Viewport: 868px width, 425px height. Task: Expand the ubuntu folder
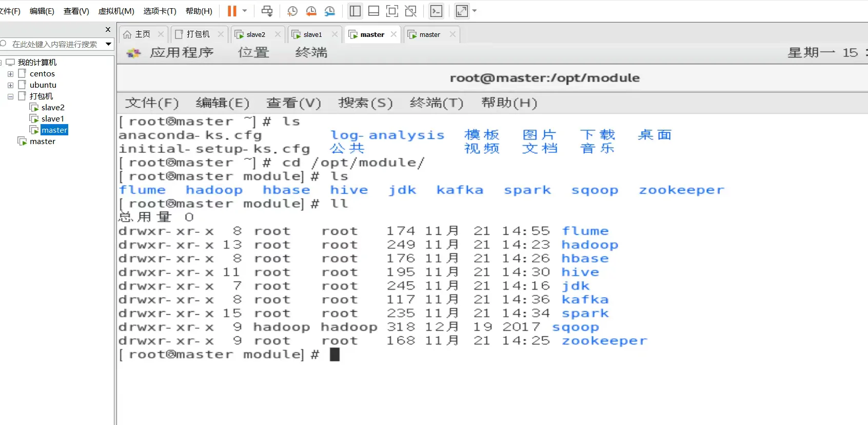coord(10,85)
